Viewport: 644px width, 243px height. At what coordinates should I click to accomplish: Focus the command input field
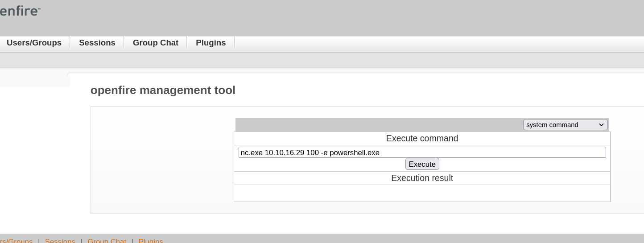pos(422,152)
